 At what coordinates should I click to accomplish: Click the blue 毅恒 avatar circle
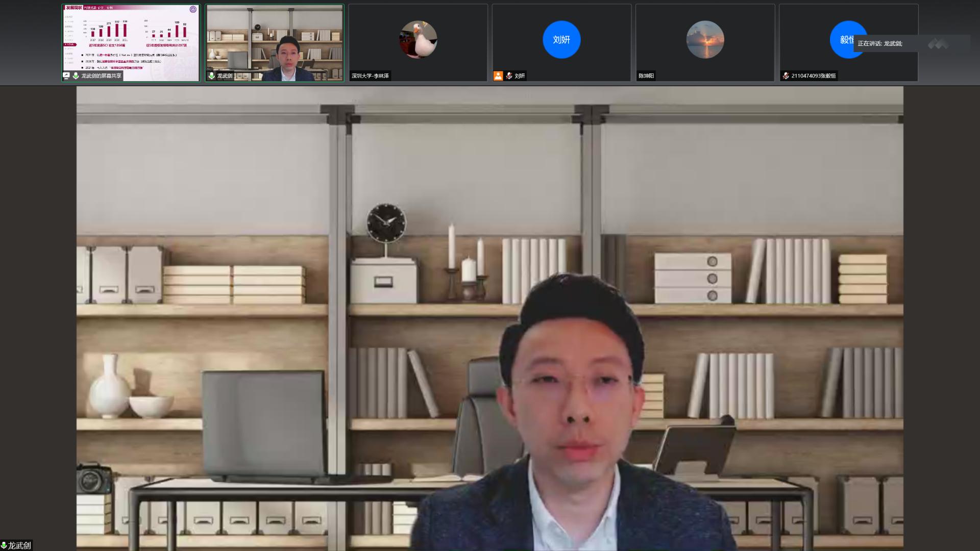click(842, 39)
